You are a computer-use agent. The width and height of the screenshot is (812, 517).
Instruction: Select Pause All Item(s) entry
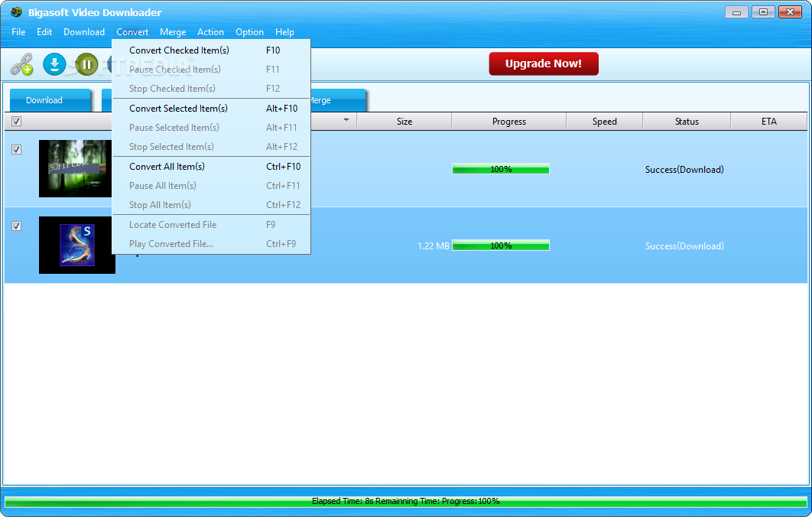pos(211,185)
